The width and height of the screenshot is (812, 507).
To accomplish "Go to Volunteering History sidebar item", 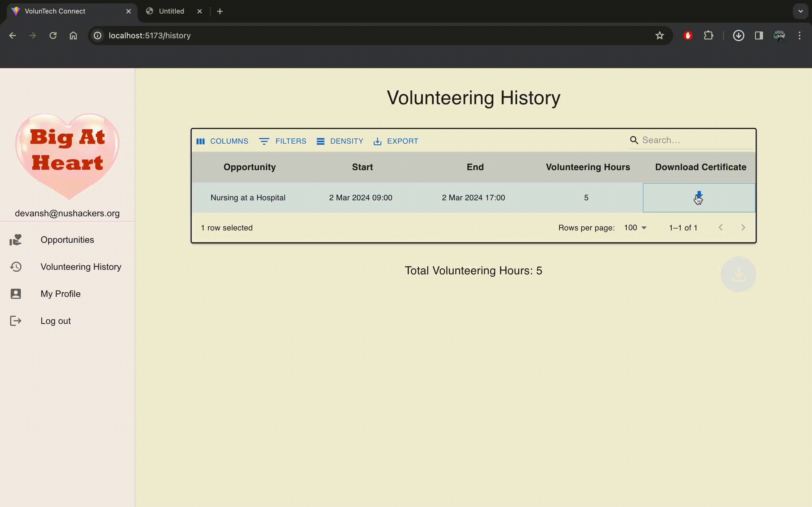I will coord(81,267).
